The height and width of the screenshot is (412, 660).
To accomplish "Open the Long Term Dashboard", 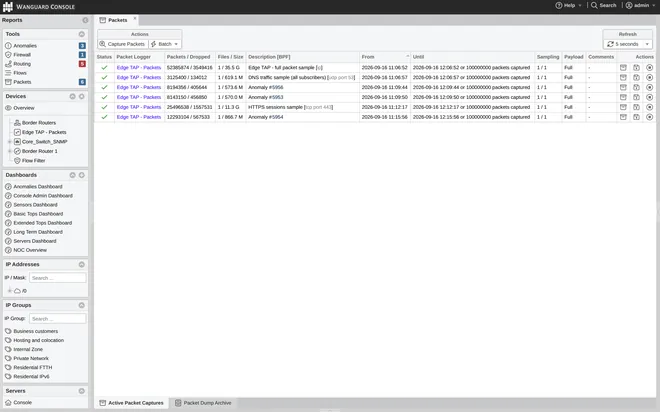I will coord(37,232).
